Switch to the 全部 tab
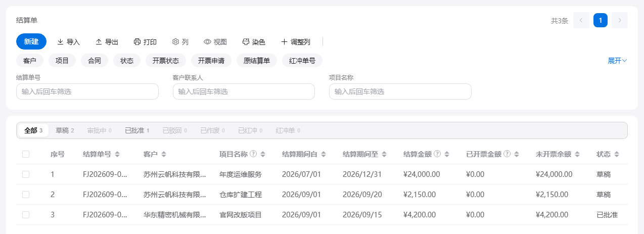This screenshot has width=644, height=234. [x=33, y=130]
